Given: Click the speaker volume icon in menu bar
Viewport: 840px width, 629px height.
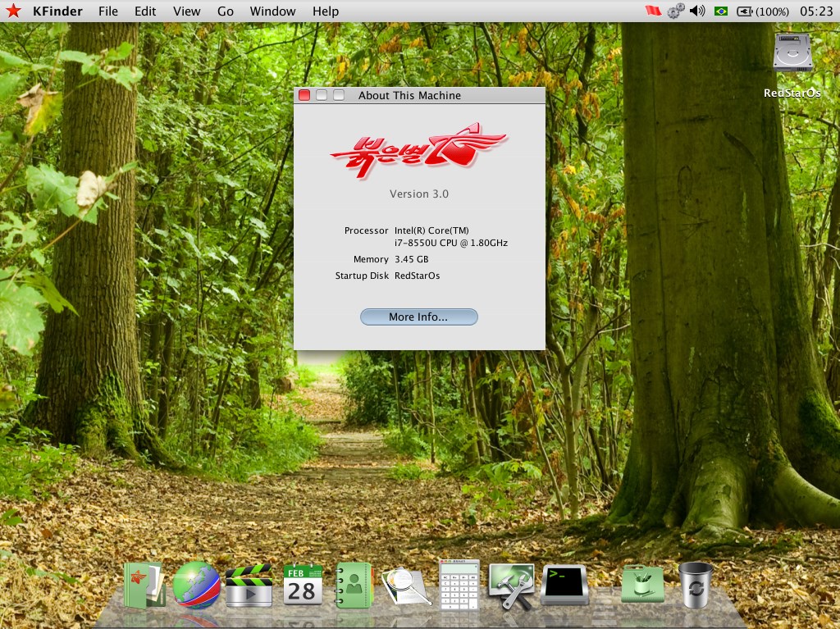Looking at the screenshot, I should [697, 11].
